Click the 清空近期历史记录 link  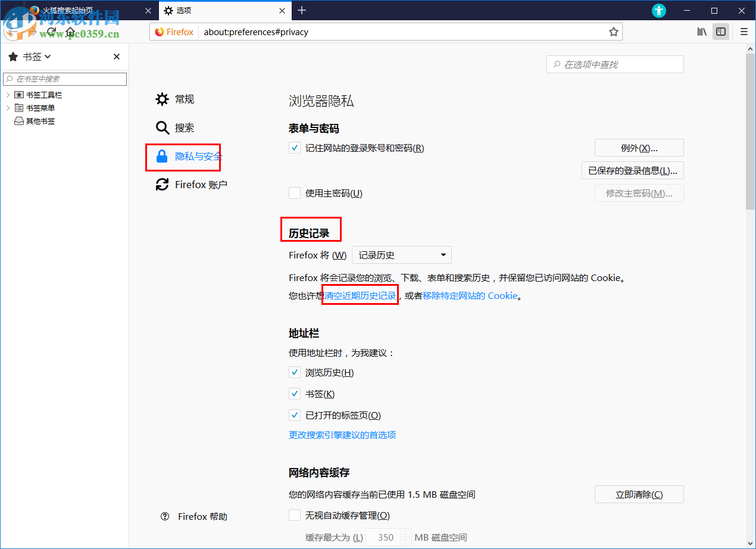click(360, 295)
